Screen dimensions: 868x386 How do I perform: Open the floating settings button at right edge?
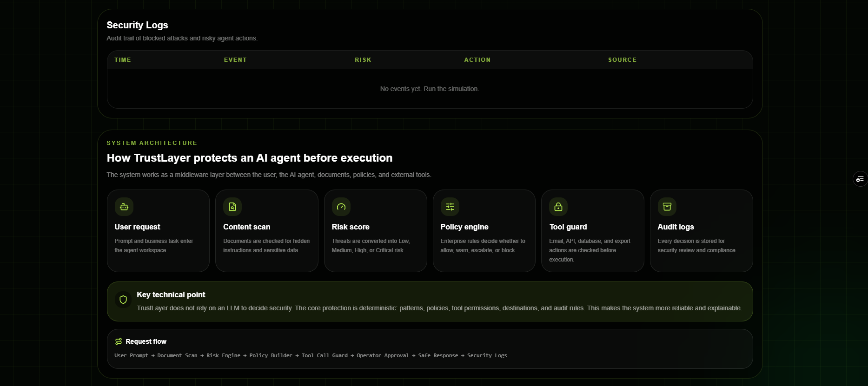860,179
